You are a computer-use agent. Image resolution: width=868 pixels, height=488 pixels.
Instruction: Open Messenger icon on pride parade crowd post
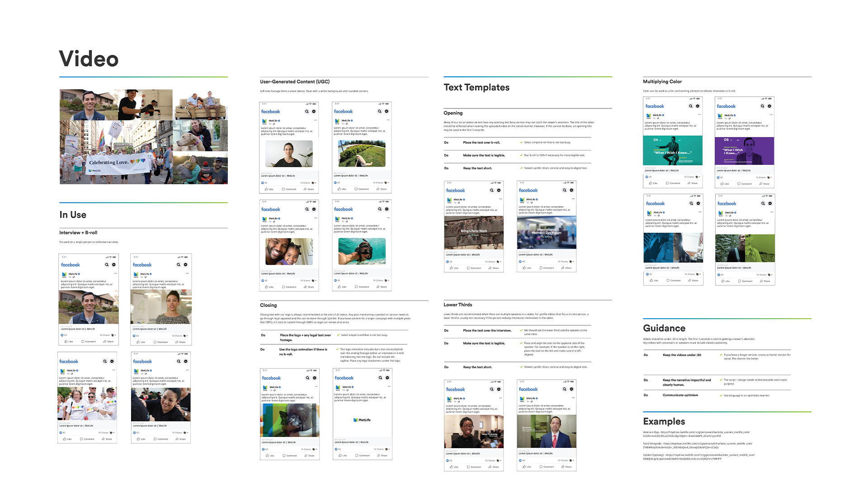(112, 361)
